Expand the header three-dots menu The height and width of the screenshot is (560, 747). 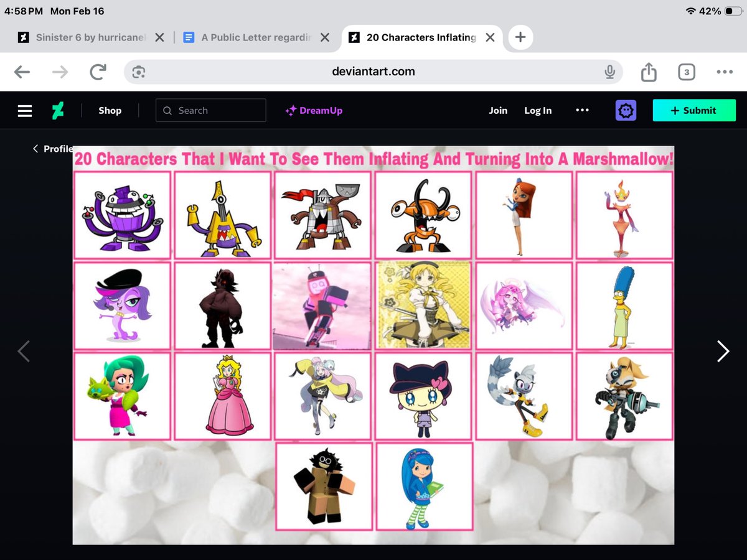[x=582, y=110]
